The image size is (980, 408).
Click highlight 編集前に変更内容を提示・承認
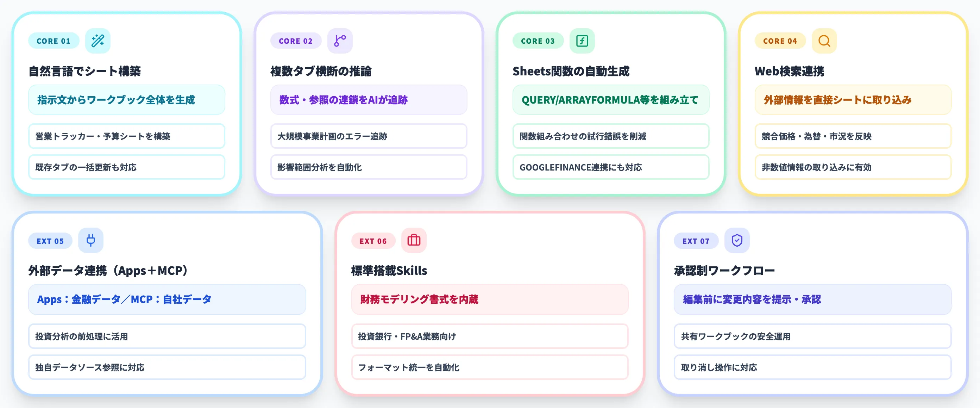[x=812, y=299]
